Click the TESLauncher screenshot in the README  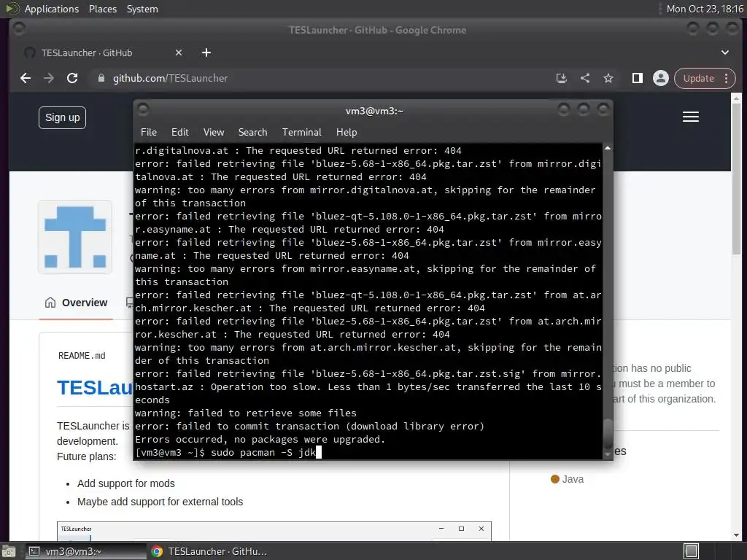click(x=274, y=531)
